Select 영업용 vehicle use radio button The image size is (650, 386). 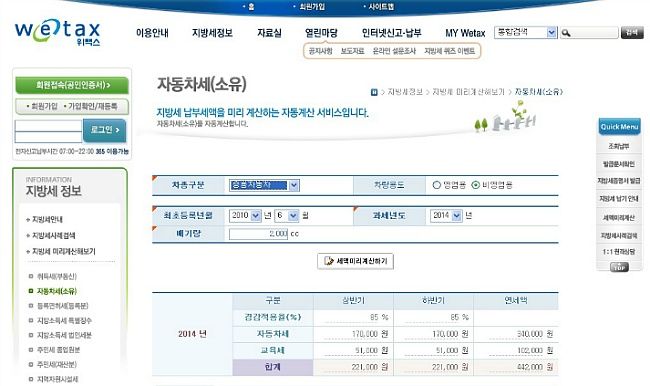pyautogui.click(x=437, y=185)
